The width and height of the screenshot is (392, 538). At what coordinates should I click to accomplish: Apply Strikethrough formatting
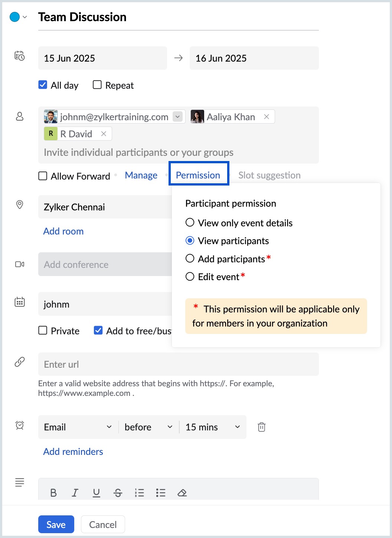coord(118,493)
